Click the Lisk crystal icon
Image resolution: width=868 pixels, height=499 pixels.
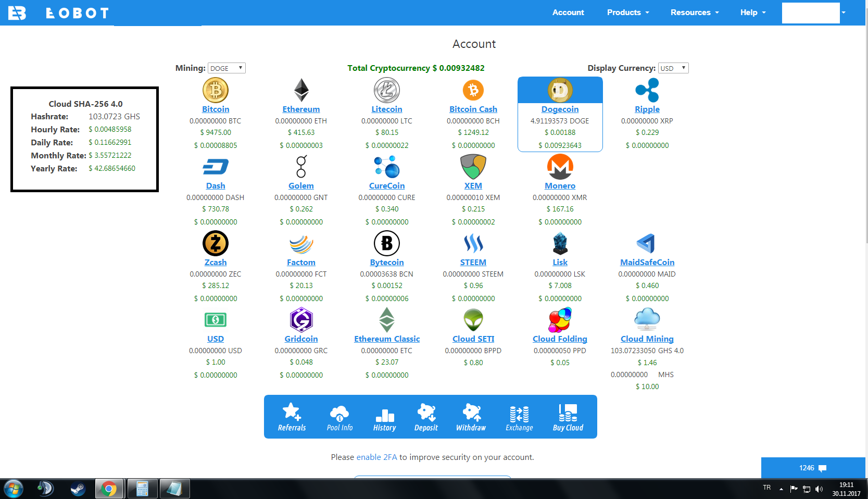coord(560,243)
